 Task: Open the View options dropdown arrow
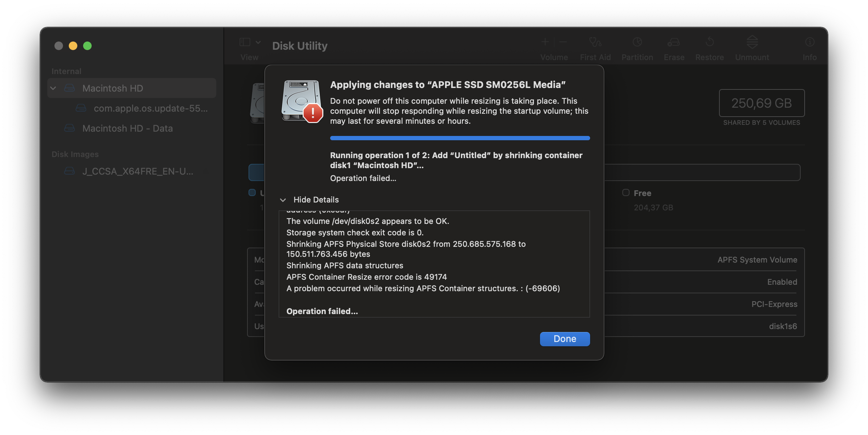point(258,42)
